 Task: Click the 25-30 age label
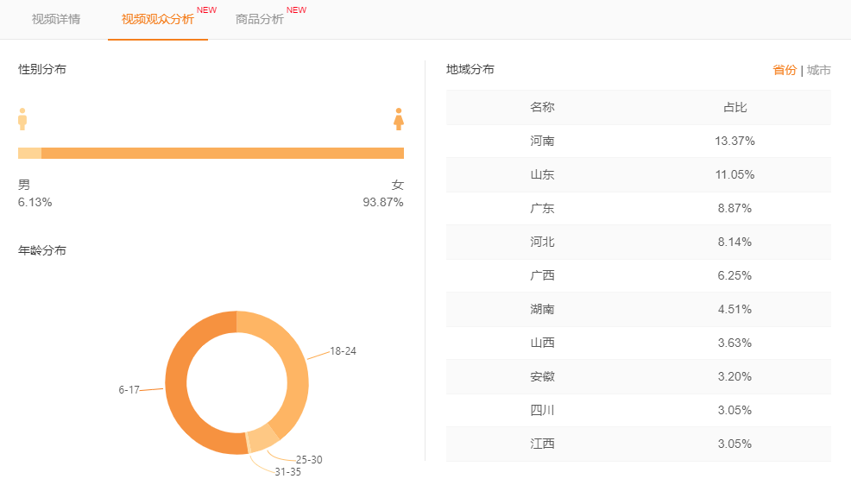click(x=309, y=460)
